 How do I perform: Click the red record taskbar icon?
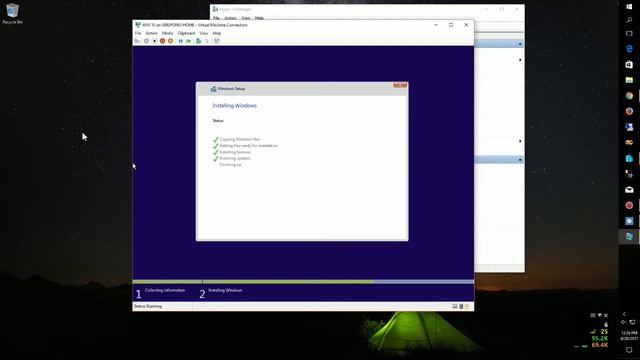[x=629, y=205]
